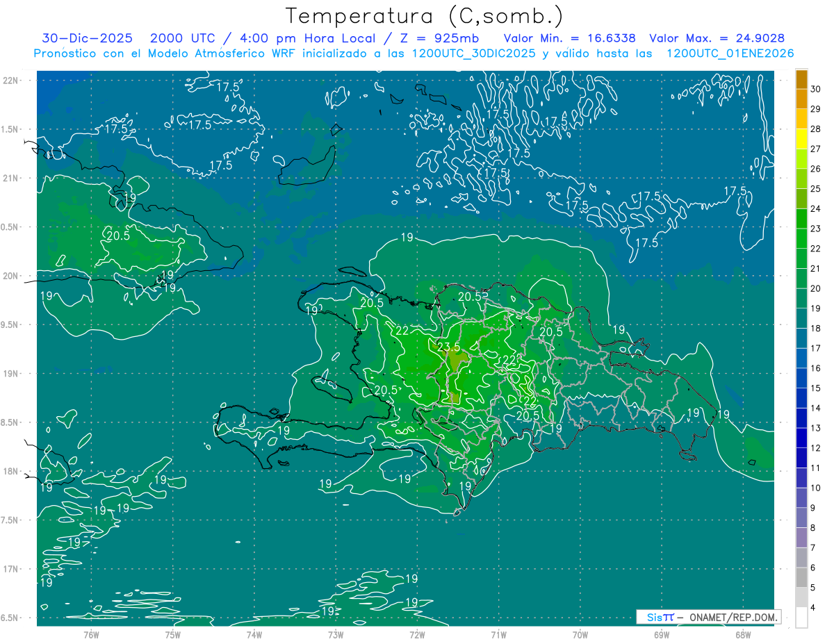Click the 18N latitude axis label
The image size is (834, 644).
coord(10,472)
